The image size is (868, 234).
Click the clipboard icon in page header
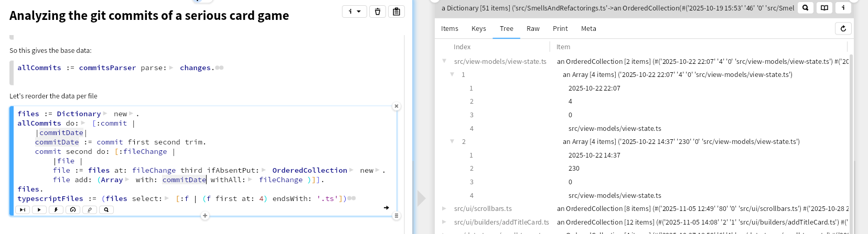(x=397, y=12)
